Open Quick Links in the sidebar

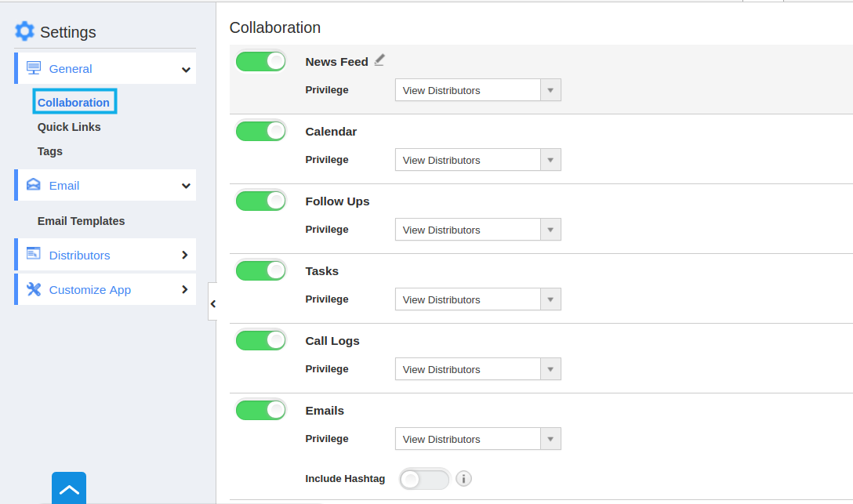(69, 127)
